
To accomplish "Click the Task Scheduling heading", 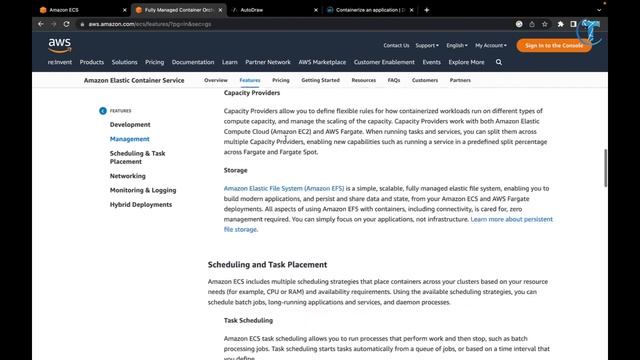I will pyautogui.click(x=248, y=320).
